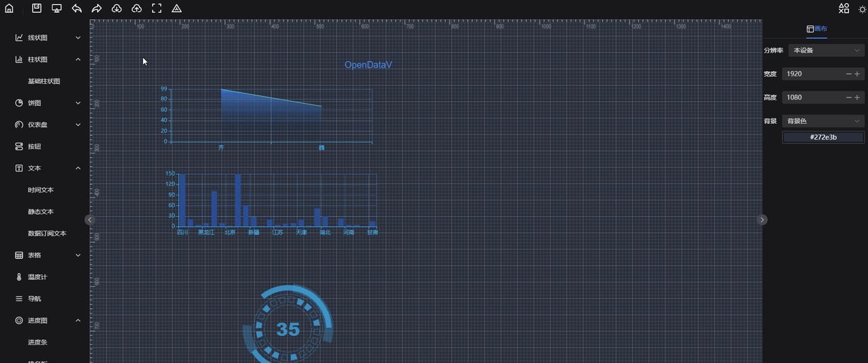The width and height of the screenshot is (868, 363).
Task: Decrease the 高度 value with minus
Action: click(x=849, y=98)
